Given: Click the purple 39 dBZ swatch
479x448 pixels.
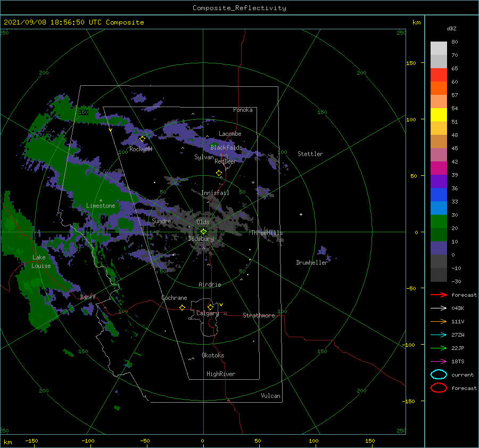Looking at the screenshot, I should click(x=439, y=181).
